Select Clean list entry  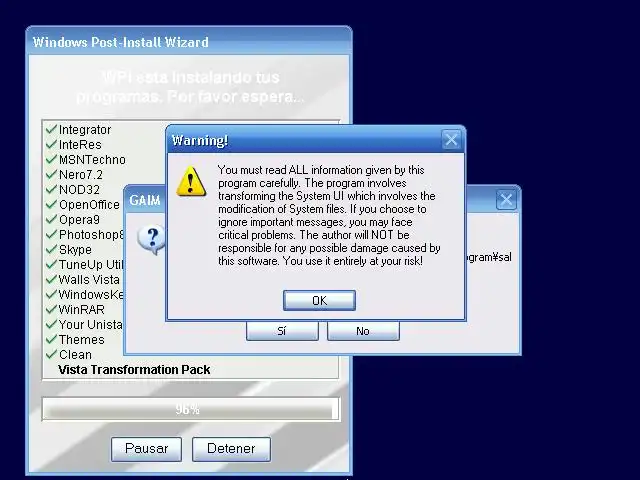click(75, 355)
